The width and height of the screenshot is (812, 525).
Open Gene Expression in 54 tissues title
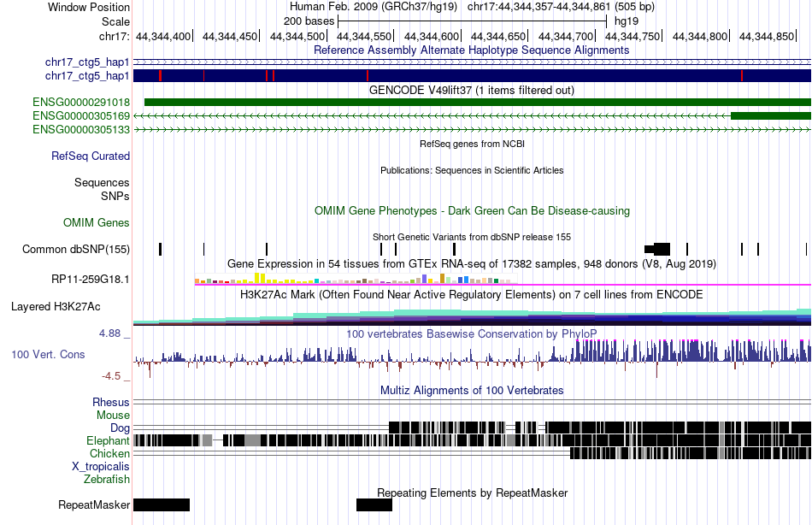pos(472,264)
